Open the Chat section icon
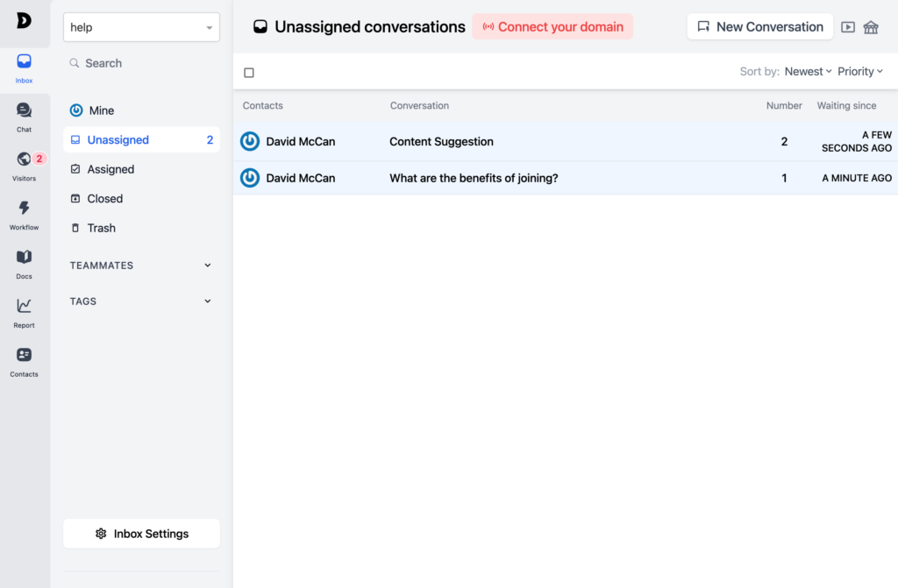 pyautogui.click(x=24, y=117)
